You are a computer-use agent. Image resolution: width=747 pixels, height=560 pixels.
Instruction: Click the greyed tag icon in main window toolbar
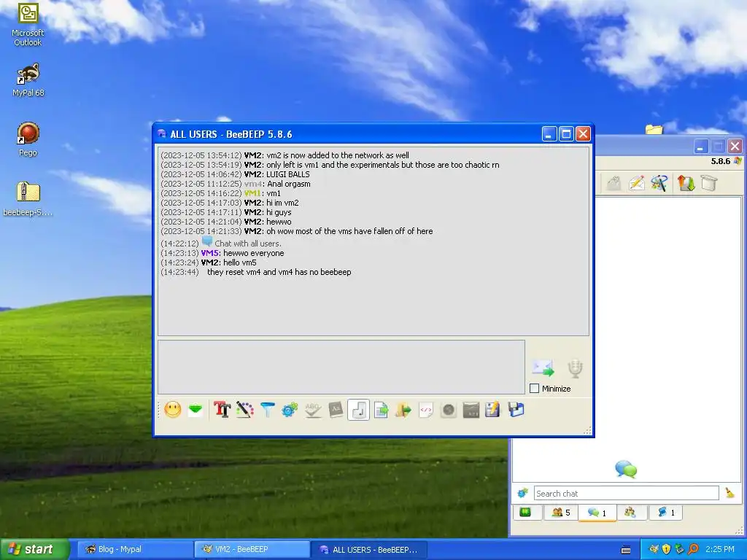(x=614, y=183)
